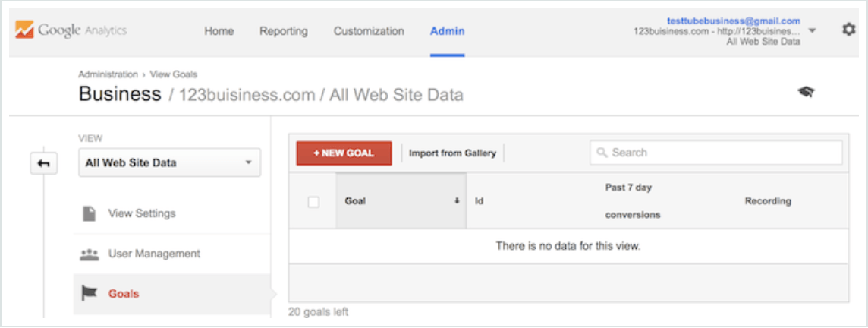Click the View Settings document icon
The width and height of the screenshot is (868, 328).
[x=89, y=213]
